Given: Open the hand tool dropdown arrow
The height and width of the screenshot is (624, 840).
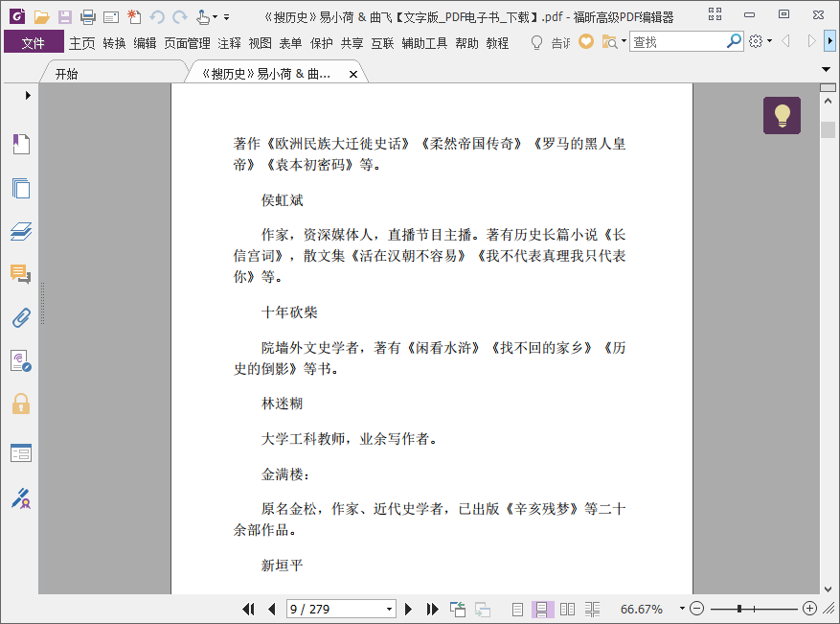Looking at the screenshot, I should coord(215,17).
